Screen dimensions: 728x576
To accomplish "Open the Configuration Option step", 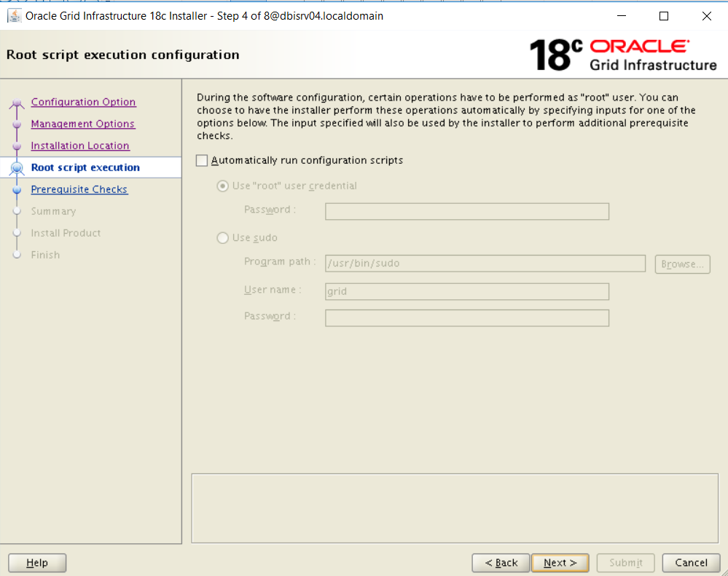I will [84, 102].
